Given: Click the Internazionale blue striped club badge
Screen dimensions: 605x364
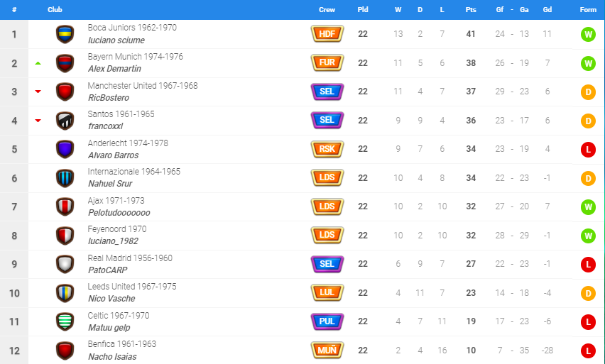Looking at the screenshot, I should coord(65,178).
